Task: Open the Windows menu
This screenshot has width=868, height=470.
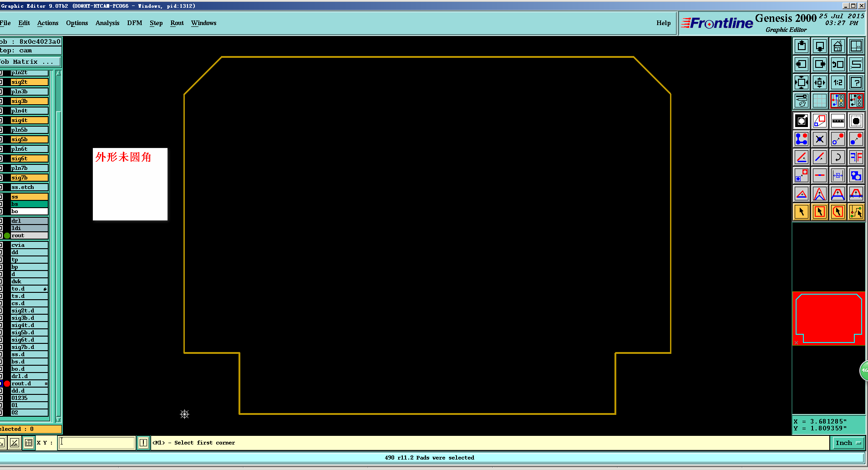Action: coord(203,23)
